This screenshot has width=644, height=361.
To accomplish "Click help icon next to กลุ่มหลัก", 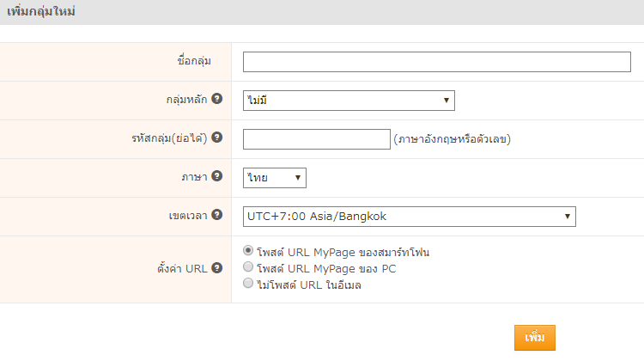I will click(217, 99).
